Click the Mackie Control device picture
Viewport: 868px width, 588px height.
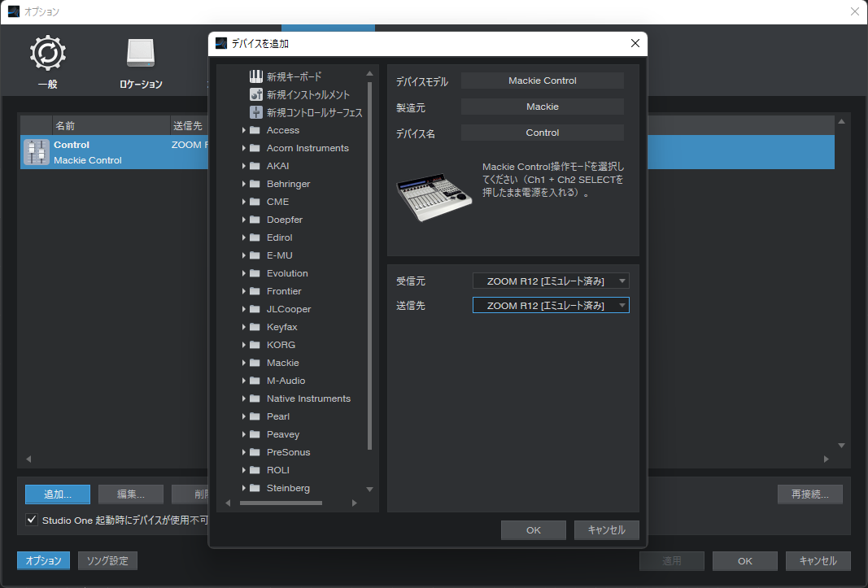pos(434,198)
